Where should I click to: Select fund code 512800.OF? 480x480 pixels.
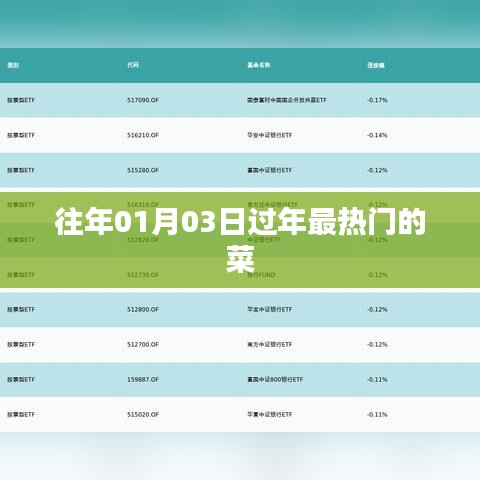(x=143, y=309)
